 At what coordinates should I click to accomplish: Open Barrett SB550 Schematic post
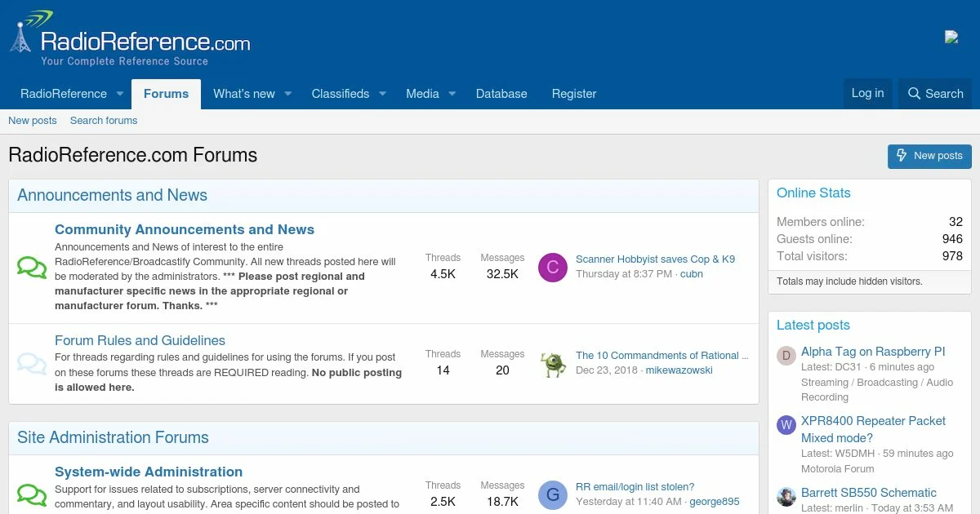tap(869, 493)
